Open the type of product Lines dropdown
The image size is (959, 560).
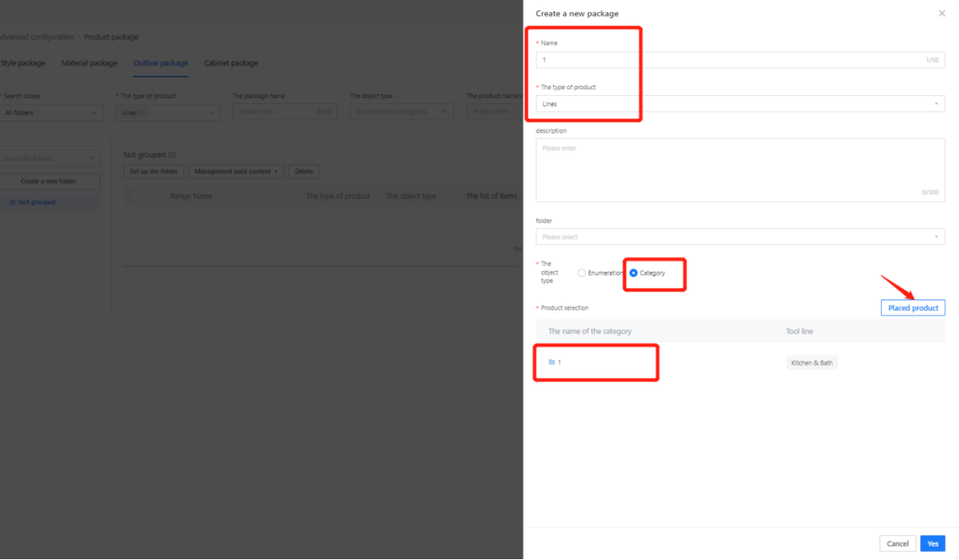740,104
